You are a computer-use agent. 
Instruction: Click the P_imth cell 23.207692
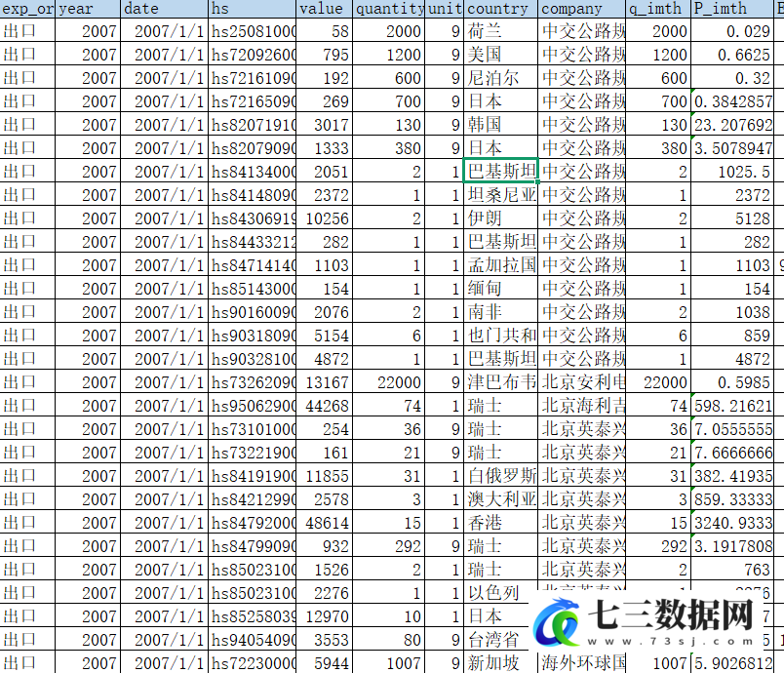click(732, 125)
